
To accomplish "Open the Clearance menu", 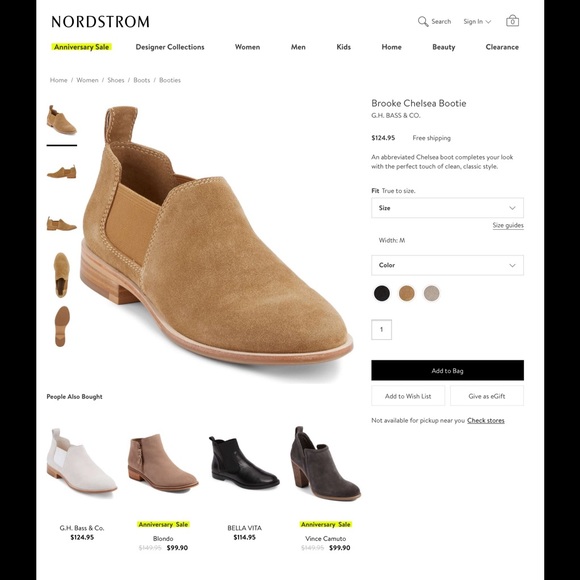I will tap(502, 47).
